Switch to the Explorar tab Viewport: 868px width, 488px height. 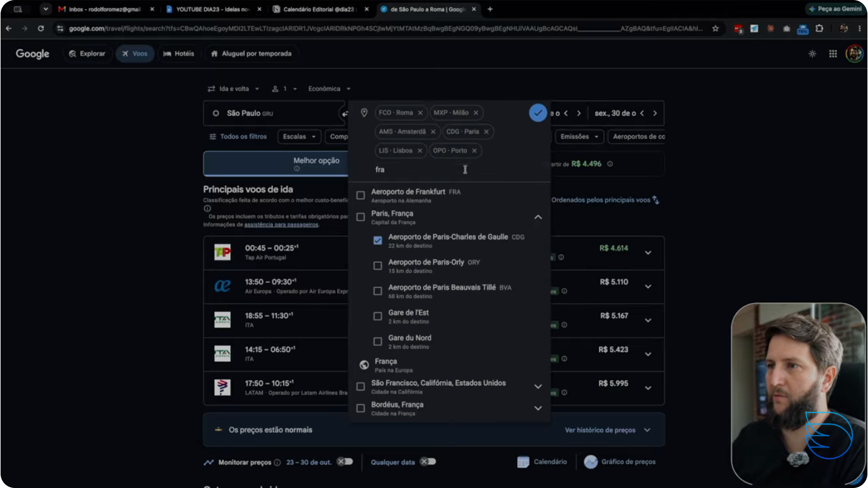pos(87,54)
